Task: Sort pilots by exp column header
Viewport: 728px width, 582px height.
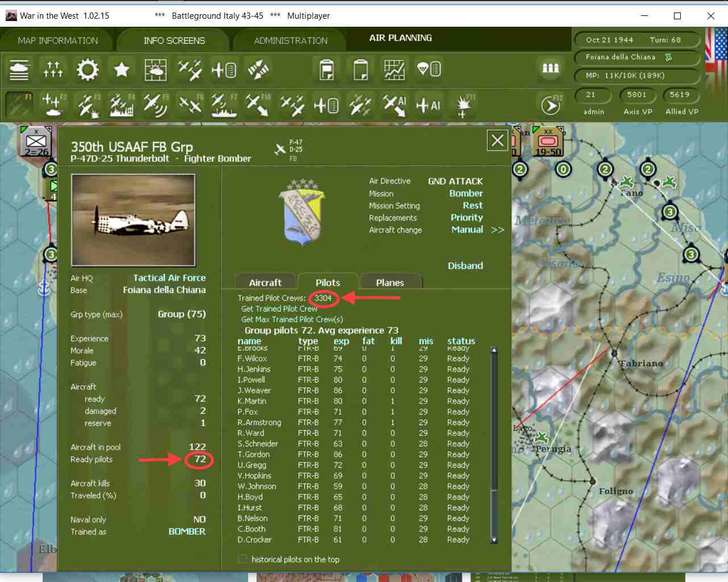Action: tap(341, 341)
